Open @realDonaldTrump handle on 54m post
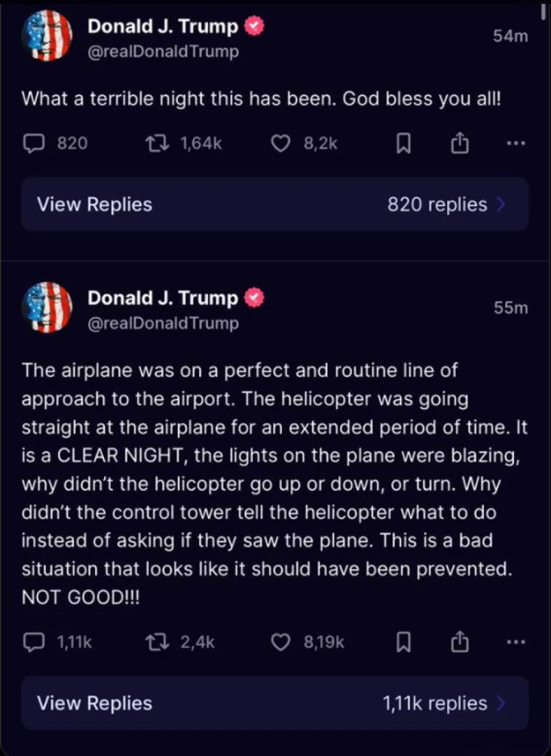Screen dimensions: 551x756 click(162, 52)
